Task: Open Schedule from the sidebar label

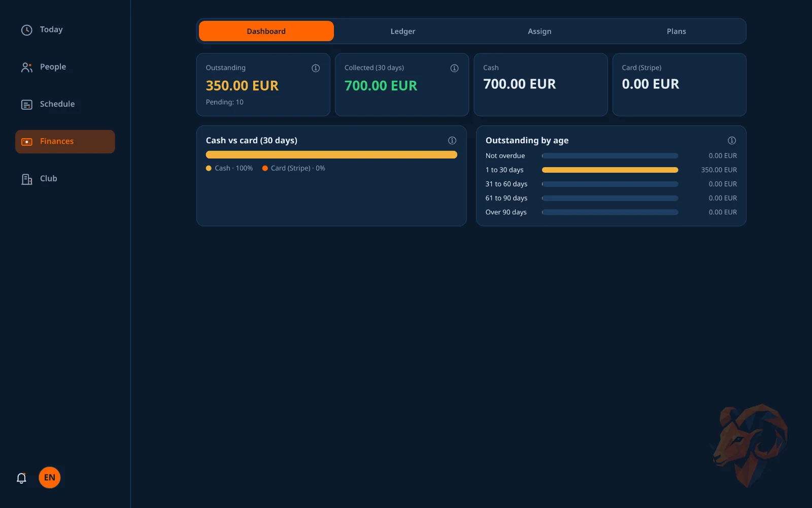Action: tap(57, 104)
